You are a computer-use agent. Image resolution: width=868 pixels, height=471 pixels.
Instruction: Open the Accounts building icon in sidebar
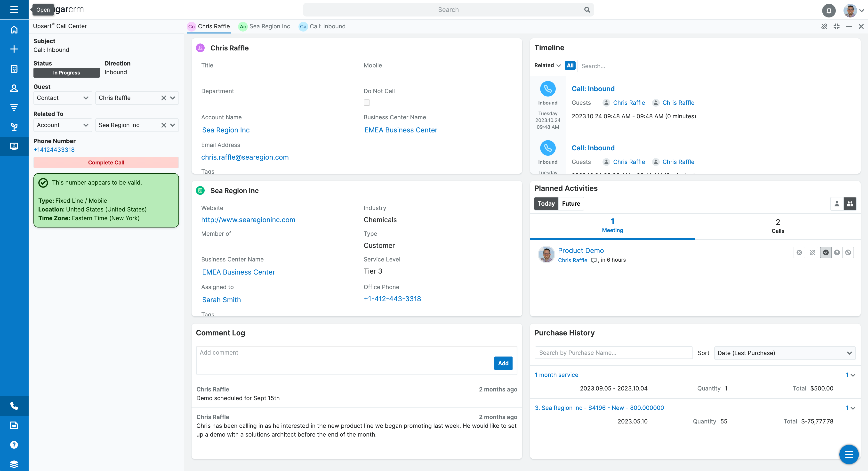14,69
